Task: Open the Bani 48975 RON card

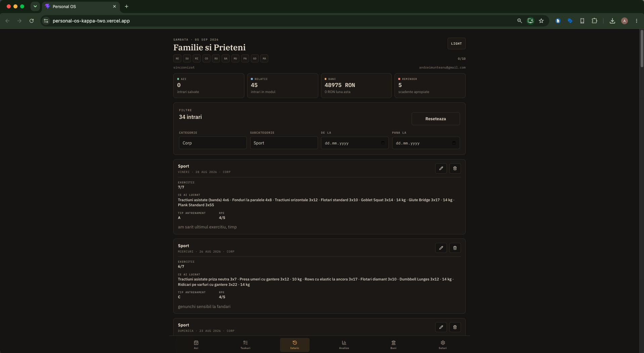Action: point(356,86)
